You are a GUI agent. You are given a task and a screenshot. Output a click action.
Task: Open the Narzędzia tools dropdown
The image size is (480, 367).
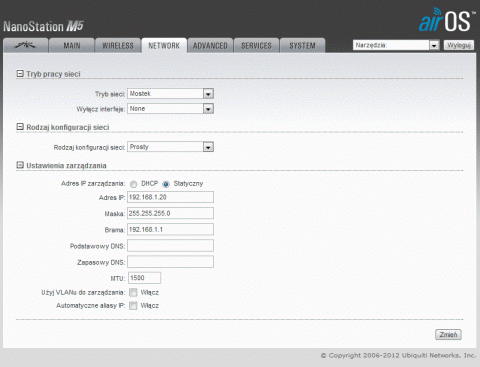pyautogui.click(x=396, y=45)
